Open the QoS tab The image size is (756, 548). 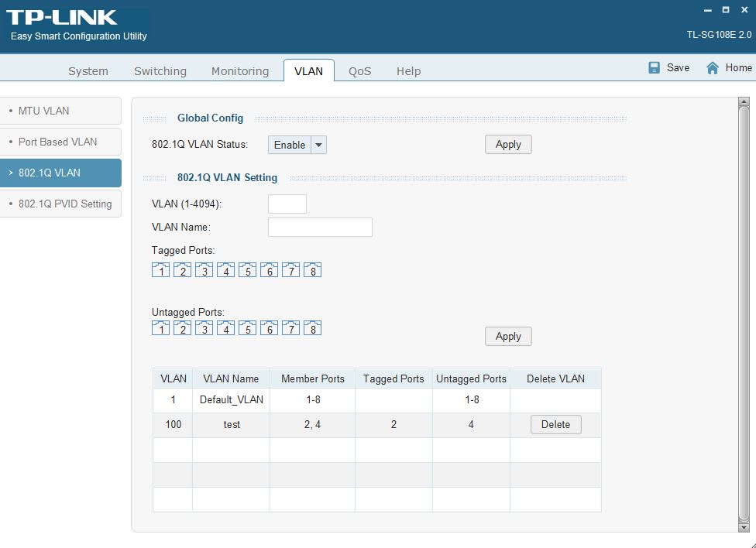click(x=359, y=71)
